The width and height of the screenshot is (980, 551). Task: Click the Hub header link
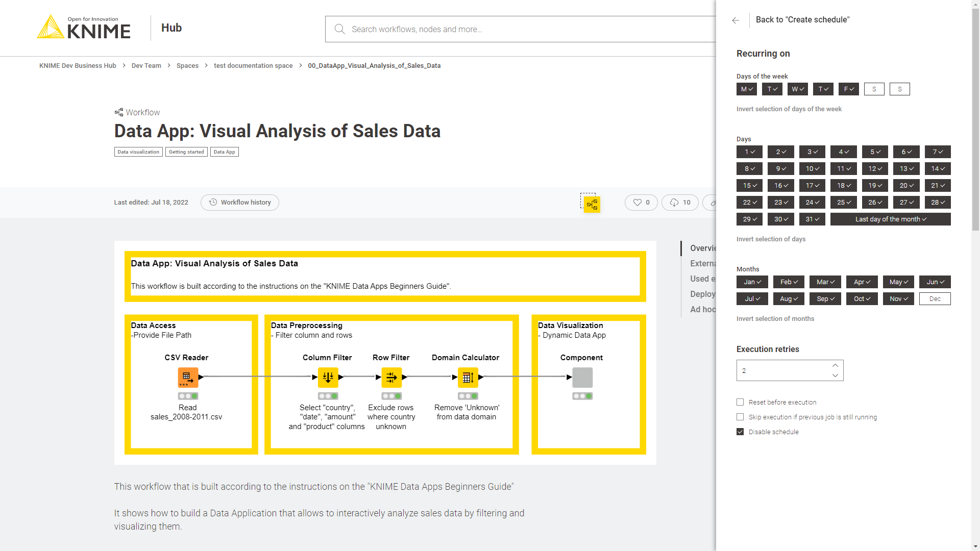tap(171, 28)
